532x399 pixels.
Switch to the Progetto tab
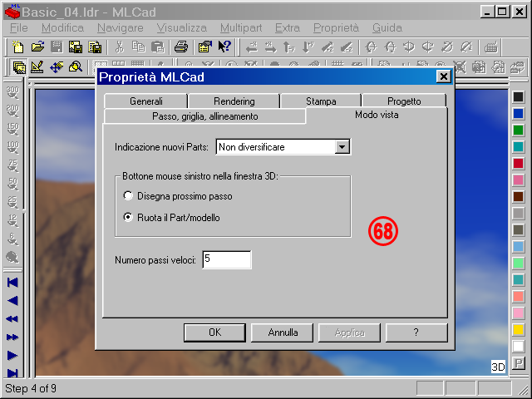pyautogui.click(x=404, y=101)
